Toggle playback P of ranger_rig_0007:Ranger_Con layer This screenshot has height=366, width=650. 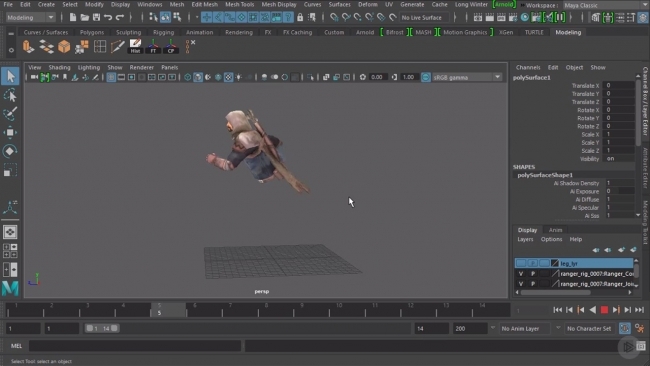tap(533, 274)
